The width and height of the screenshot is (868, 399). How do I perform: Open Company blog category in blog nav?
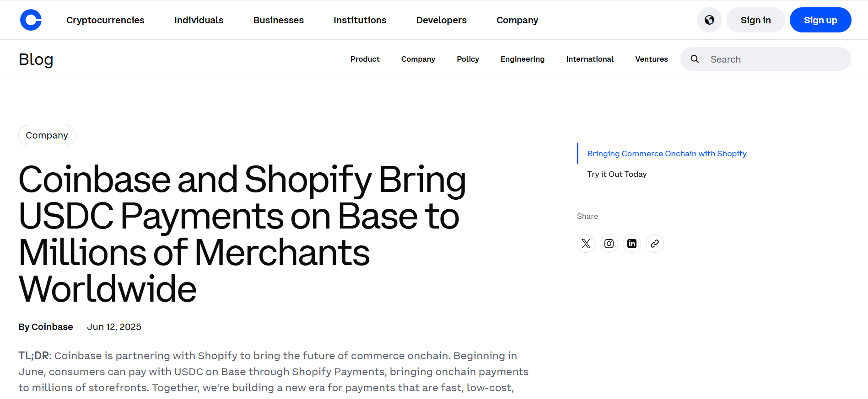tap(418, 59)
